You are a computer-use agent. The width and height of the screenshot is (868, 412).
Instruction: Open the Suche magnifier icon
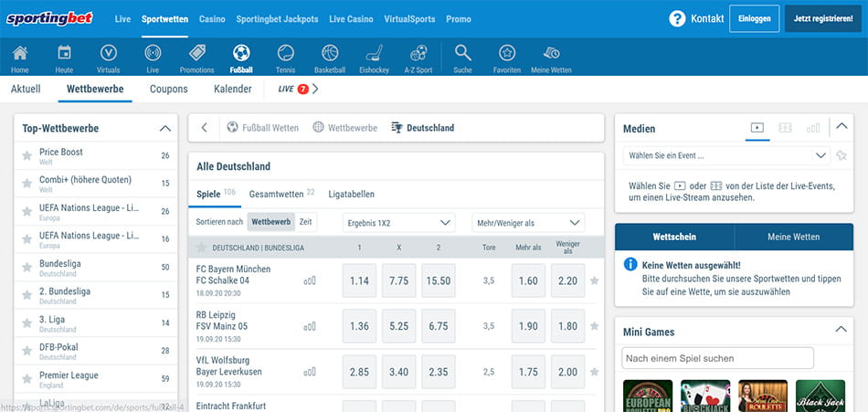pos(463,53)
